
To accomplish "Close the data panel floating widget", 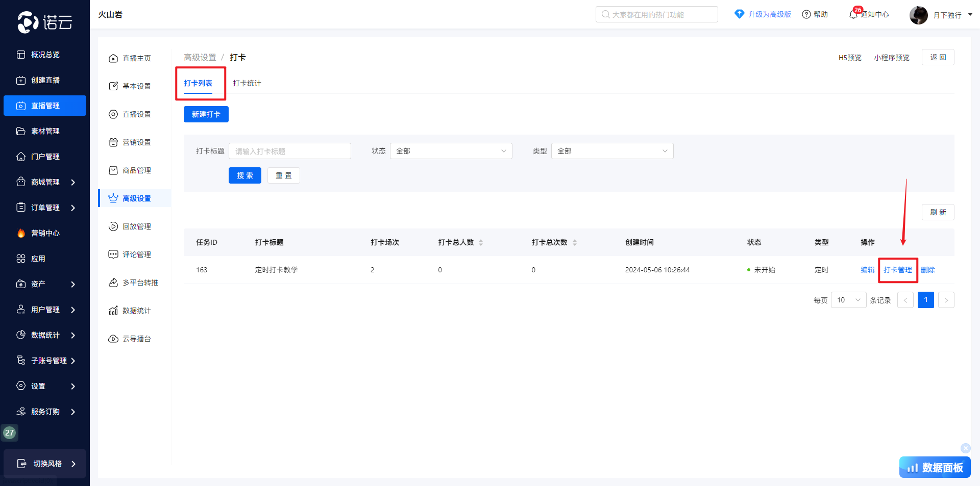I will [x=965, y=448].
